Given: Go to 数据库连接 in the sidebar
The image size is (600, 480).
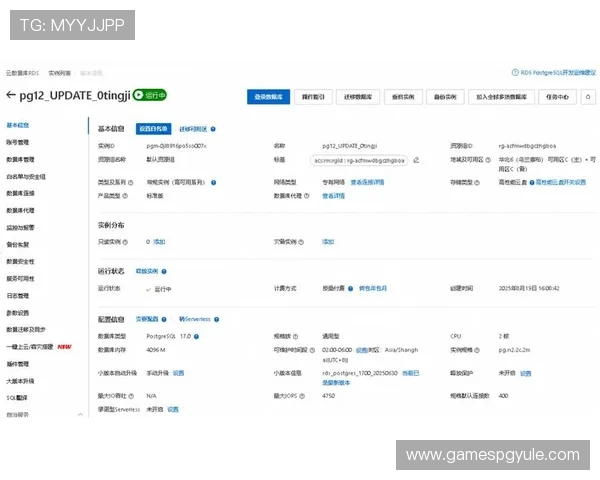Looking at the screenshot, I should [x=20, y=193].
